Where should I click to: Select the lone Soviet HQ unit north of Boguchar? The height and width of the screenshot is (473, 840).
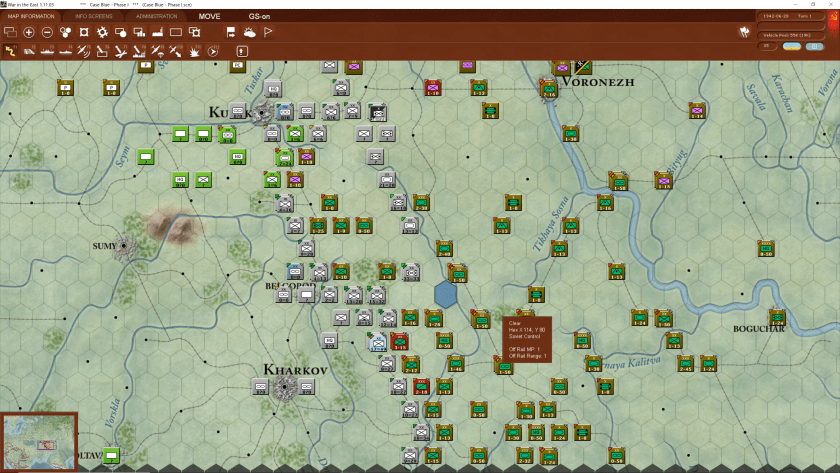[x=766, y=249]
